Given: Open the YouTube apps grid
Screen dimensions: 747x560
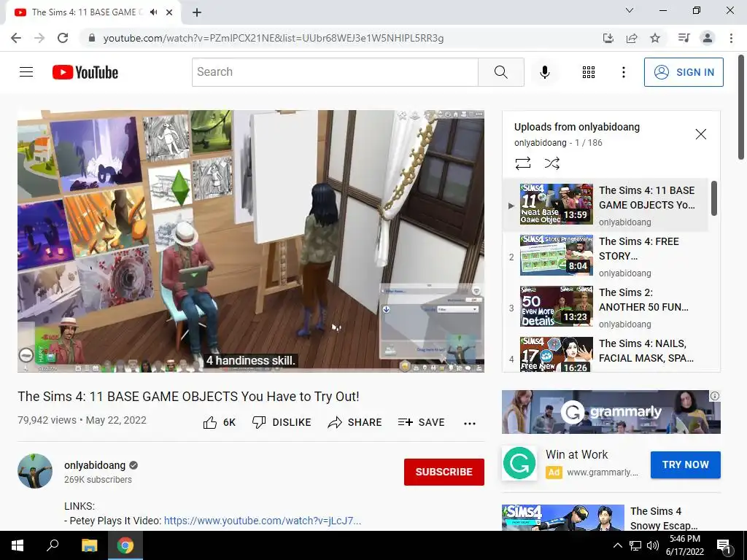Looking at the screenshot, I should point(589,72).
